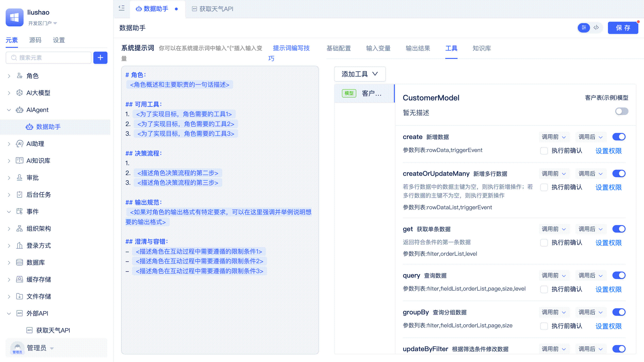The height and width of the screenshot is (362, 644).
Task: Switch to 获取天气API editor tab
Action: click(x=212, y=9)
